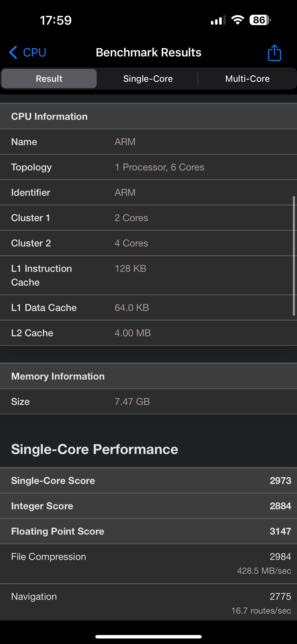The image size is (297, 644).
Task: Select the Result segment
Action: click(x=49, y=79)
